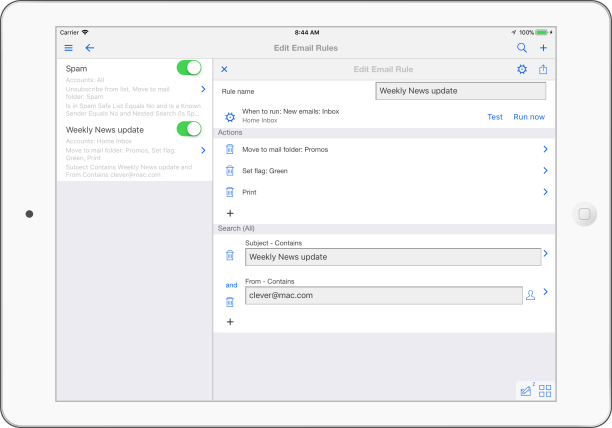Delete the Subject Contains condition
This screenshot has height=428, width=612.
point(230,255)
